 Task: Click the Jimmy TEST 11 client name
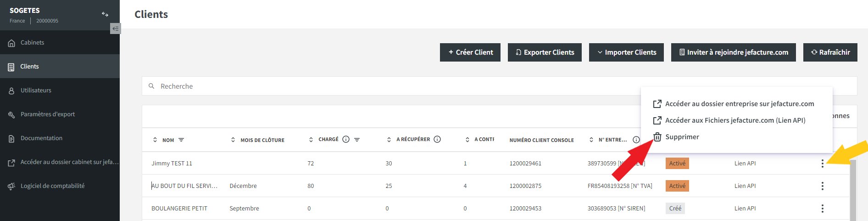pos(172,163)
